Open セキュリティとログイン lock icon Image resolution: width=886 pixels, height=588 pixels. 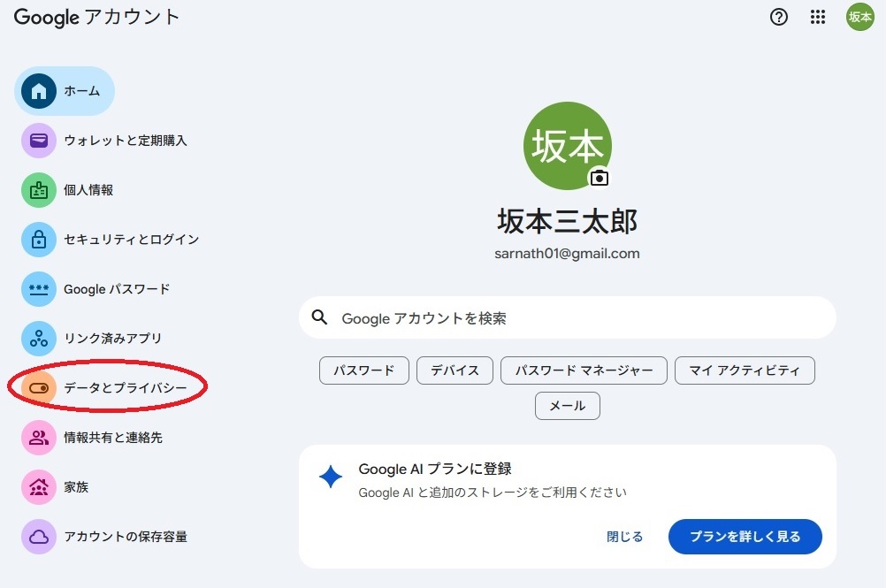tap(38, 240)
